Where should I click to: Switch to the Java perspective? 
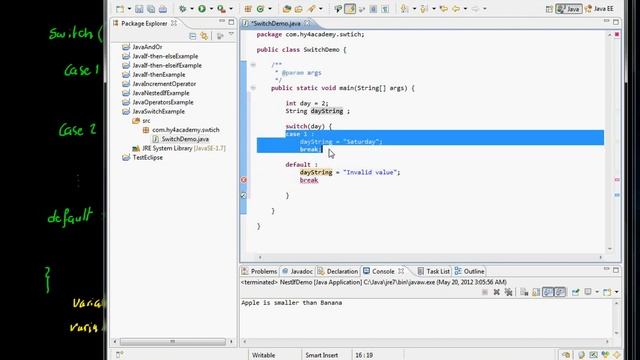569,9
